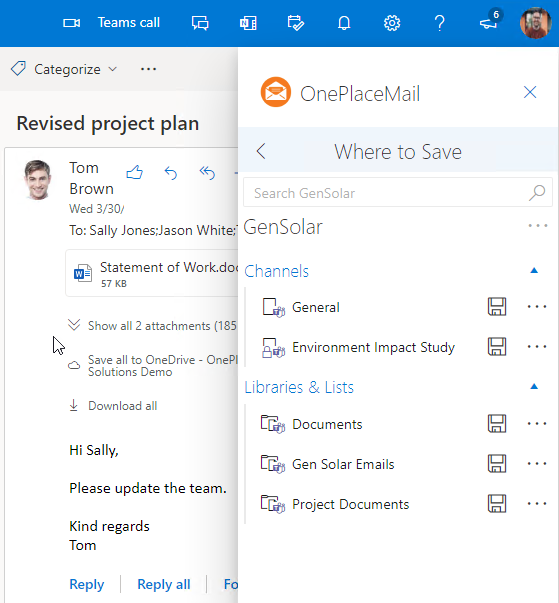This screenshot has width=559, height=603.
Task: Collapse the Libraries & Lists section
Action: [x=534, y=386]
